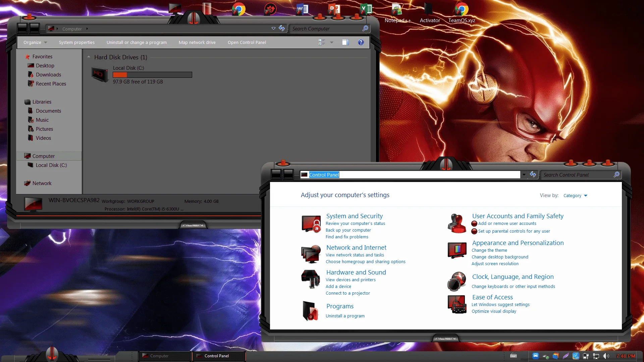The width and height of the screenshot is (644, 362).
Task: Click Add or remove user accounts
Action: [507, 223]
